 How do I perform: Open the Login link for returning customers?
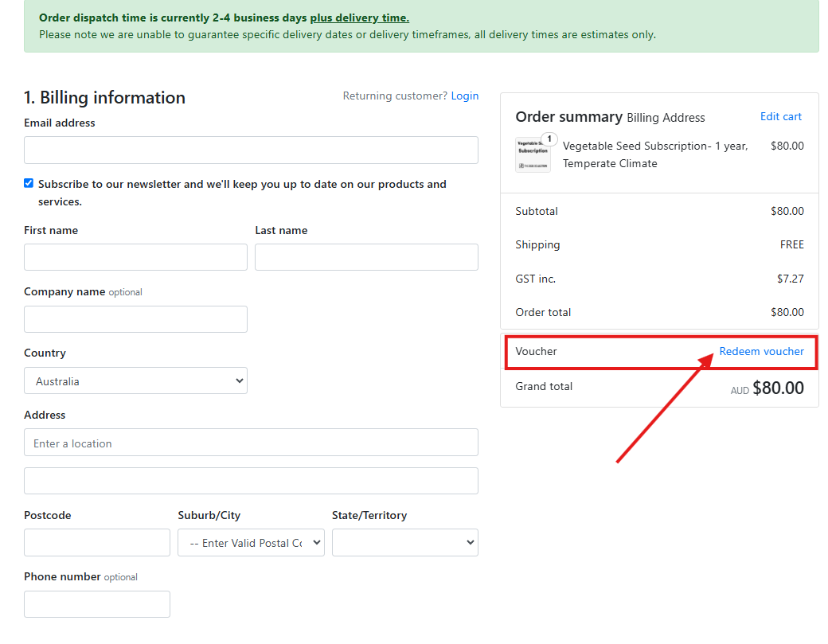click(x=465, y=96)
